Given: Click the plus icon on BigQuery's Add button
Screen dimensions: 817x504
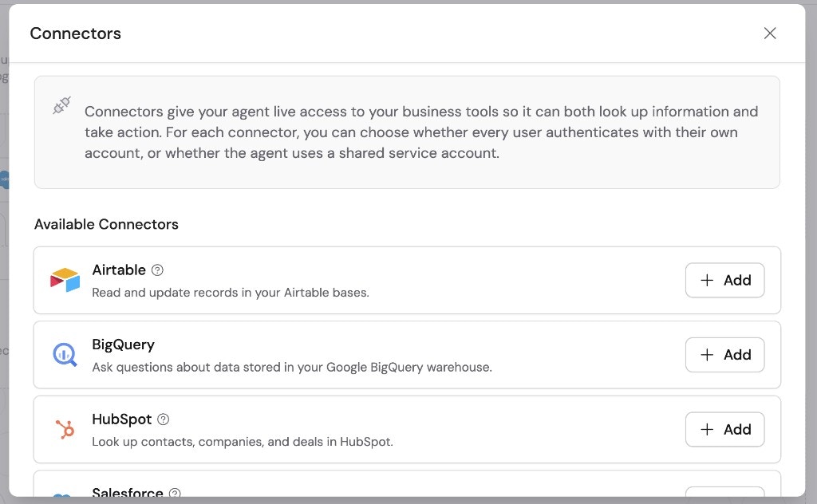Looking at the screenshot, I should click(707, 355).
